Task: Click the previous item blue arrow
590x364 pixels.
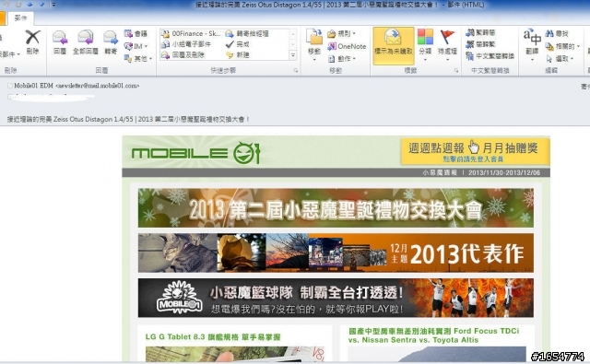Action: coord(30,5)
